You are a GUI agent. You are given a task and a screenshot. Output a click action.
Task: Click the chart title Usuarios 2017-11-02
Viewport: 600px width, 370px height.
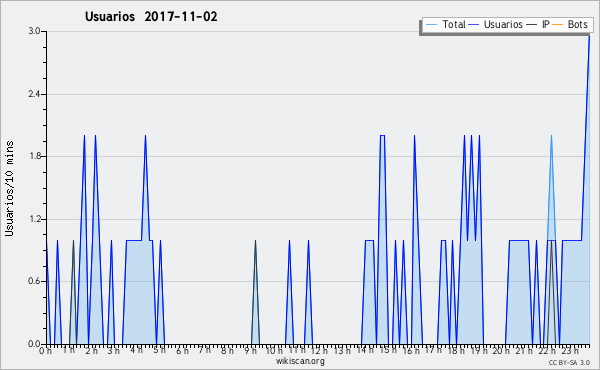point(151,17)
